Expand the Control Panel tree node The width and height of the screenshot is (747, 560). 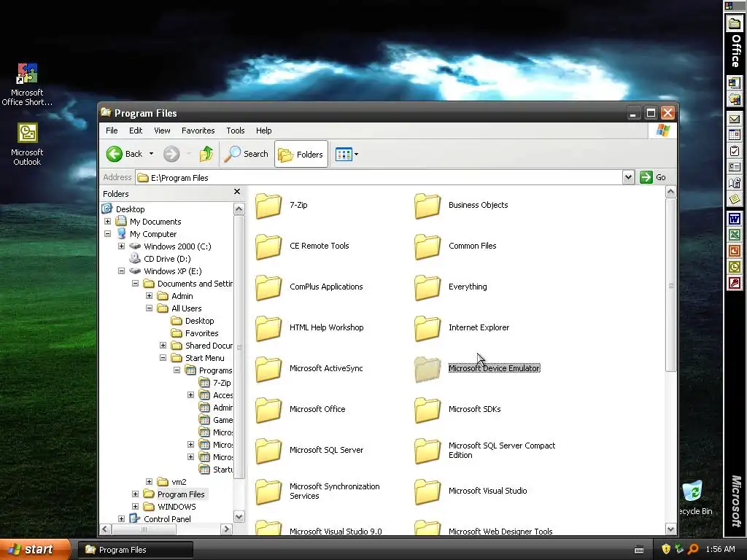pyautogui.click(x=122, y=519)
